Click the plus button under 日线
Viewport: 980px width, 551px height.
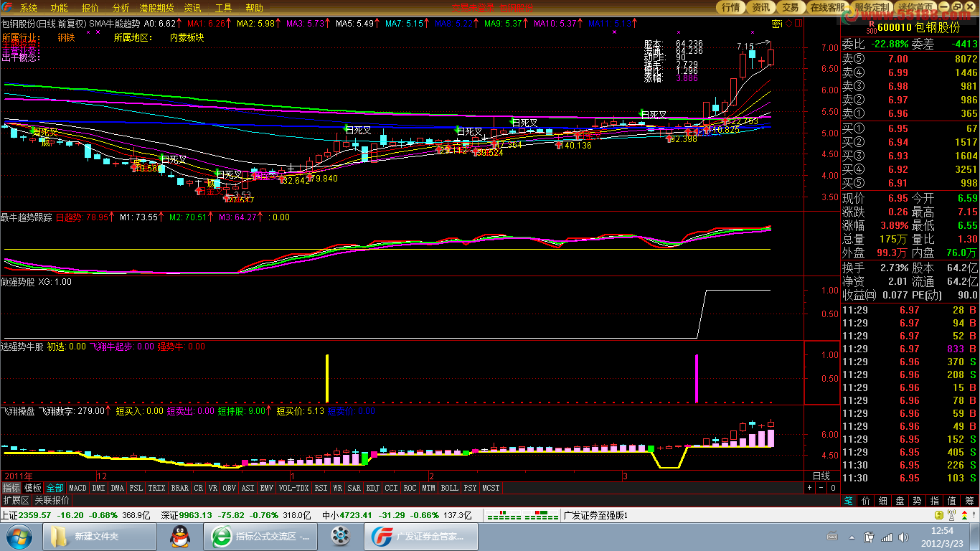811,488
